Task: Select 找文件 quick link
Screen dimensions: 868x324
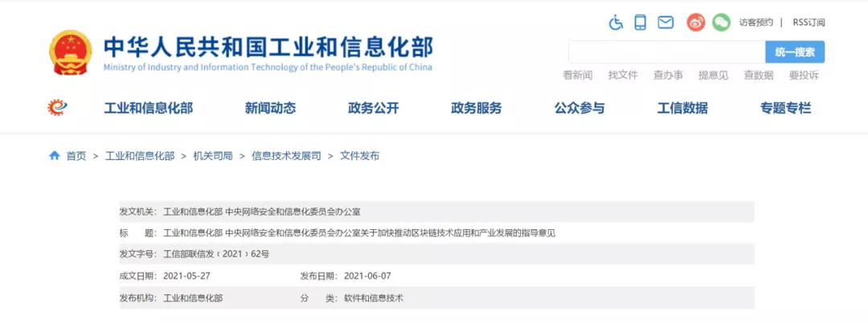Action: pos(623,76)
